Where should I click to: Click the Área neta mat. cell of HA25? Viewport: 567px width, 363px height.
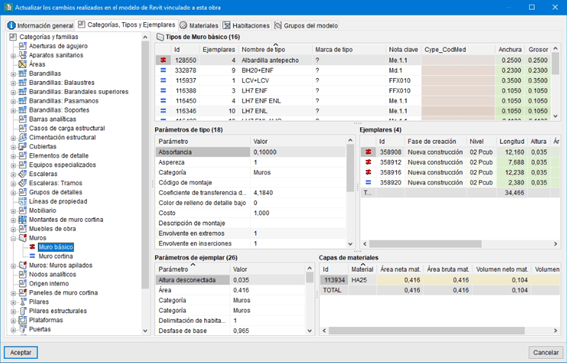[400, 280]
